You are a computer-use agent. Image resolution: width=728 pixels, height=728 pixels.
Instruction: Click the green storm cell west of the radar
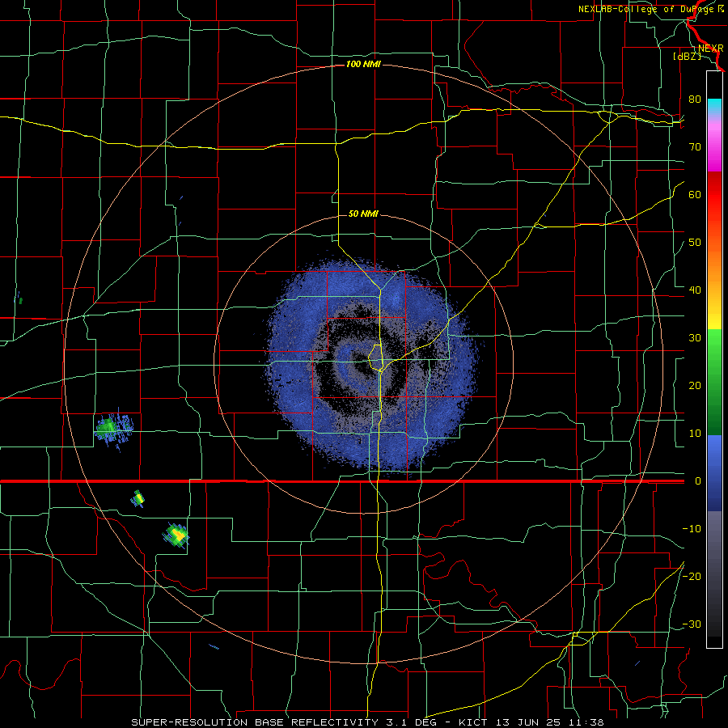coord(112,429)
